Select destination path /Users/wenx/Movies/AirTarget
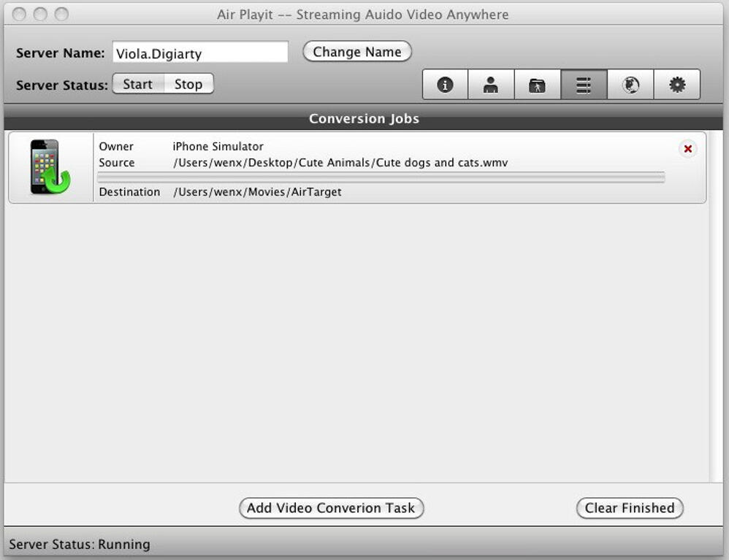The width and height of the screenshot is (729, 560). tap(257, 192)
